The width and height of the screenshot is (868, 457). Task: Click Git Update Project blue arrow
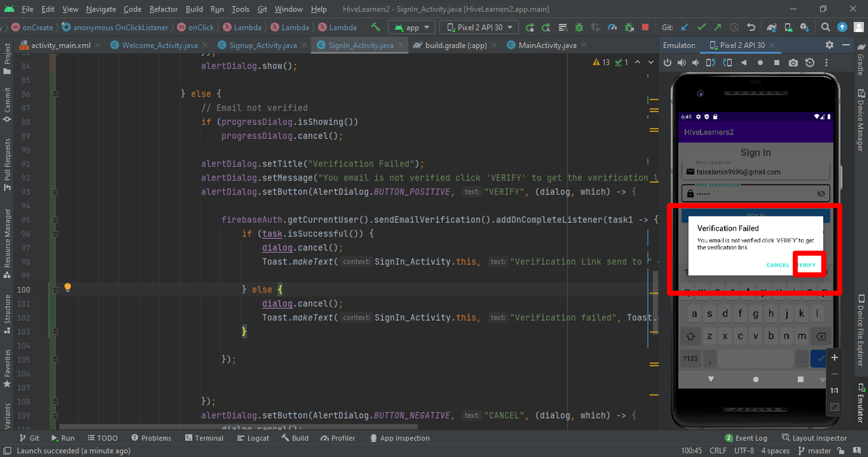685,27
